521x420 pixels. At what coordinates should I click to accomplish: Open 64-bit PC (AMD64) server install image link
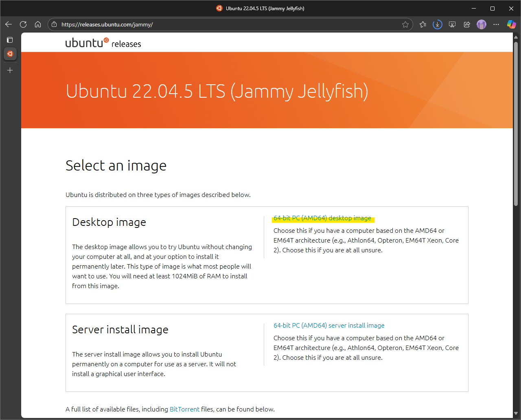[x=329, y=326]
